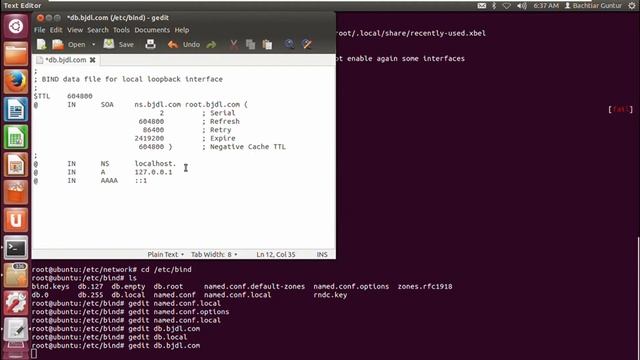
Task: Click the terminal window scrollbar
Action: coord(638,297)
